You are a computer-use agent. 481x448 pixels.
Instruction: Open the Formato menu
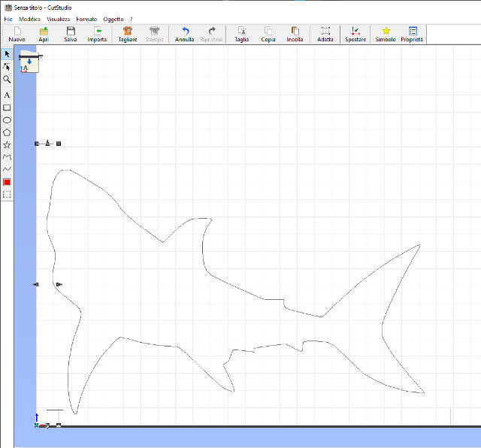point(86,19)
